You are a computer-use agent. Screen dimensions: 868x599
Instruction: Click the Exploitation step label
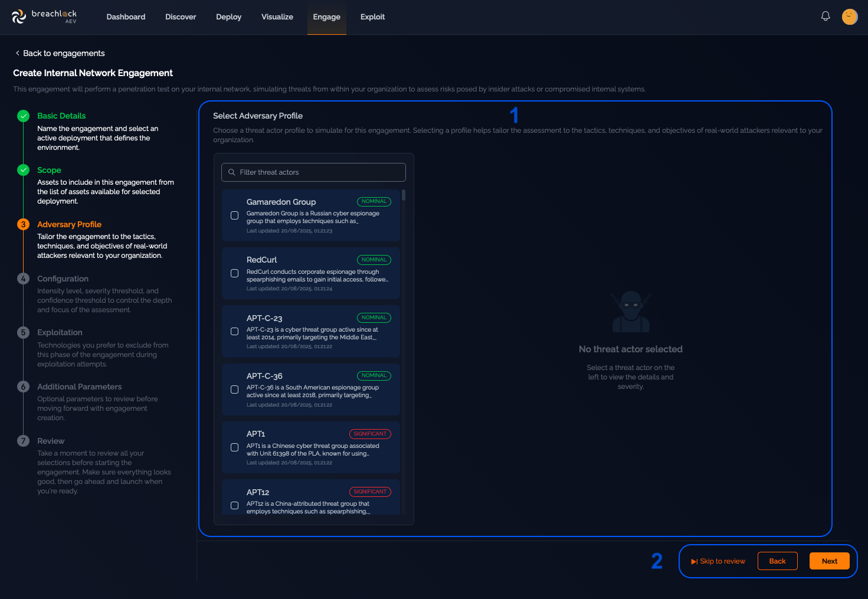(x=60, y=332)
